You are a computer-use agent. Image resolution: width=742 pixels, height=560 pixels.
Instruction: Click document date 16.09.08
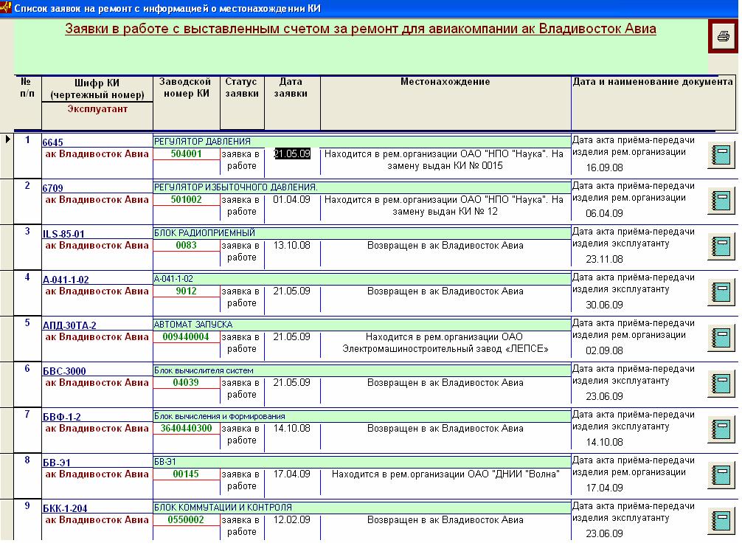604,167
